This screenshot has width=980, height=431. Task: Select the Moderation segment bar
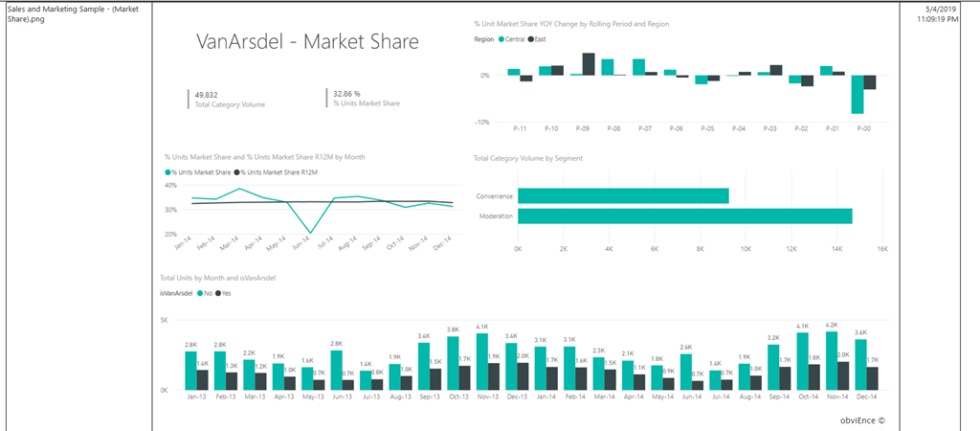[684, 216]
